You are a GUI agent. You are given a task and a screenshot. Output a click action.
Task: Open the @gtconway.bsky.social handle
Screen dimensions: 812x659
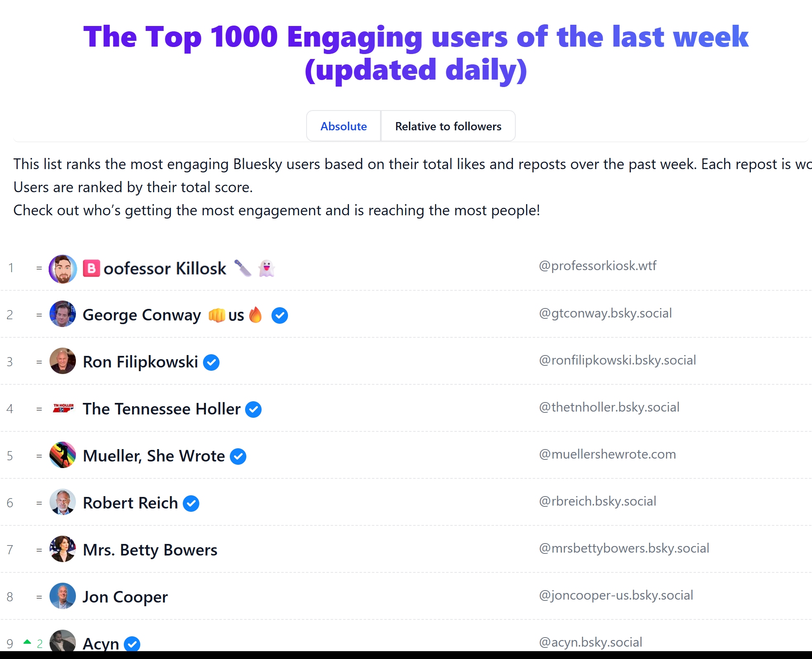[x=605, y=313]
